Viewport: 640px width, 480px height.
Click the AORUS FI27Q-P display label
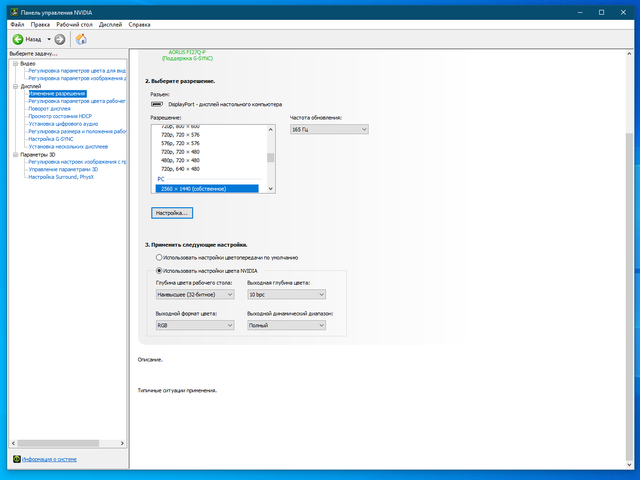pyautogui.click(x=187, y=52)
